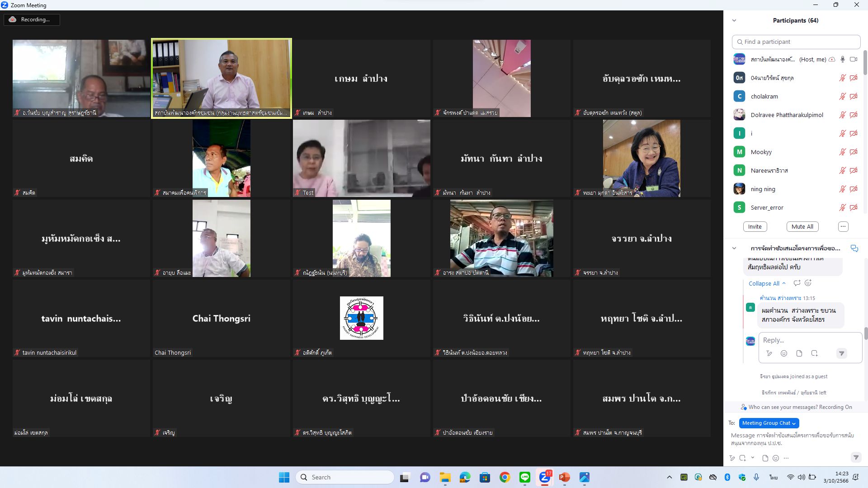Click the reply-in-thread icon beside Collapse All

(x=797, y=283)
